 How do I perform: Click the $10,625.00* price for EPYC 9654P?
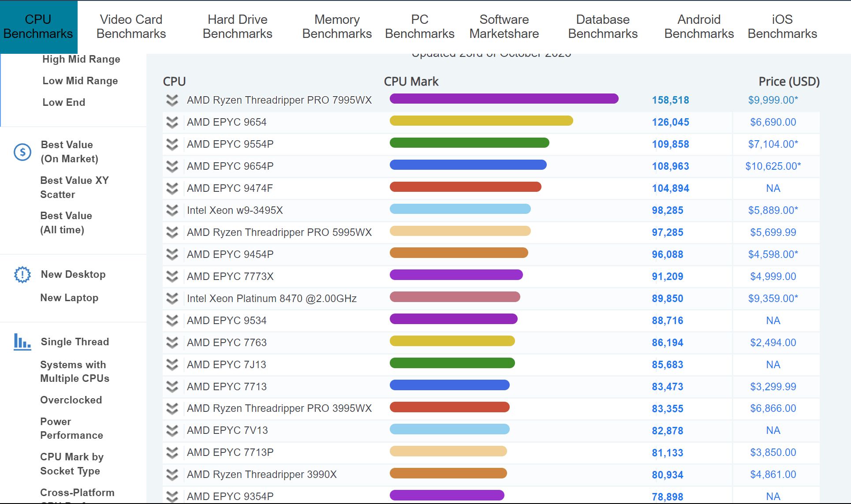[773, 166]
